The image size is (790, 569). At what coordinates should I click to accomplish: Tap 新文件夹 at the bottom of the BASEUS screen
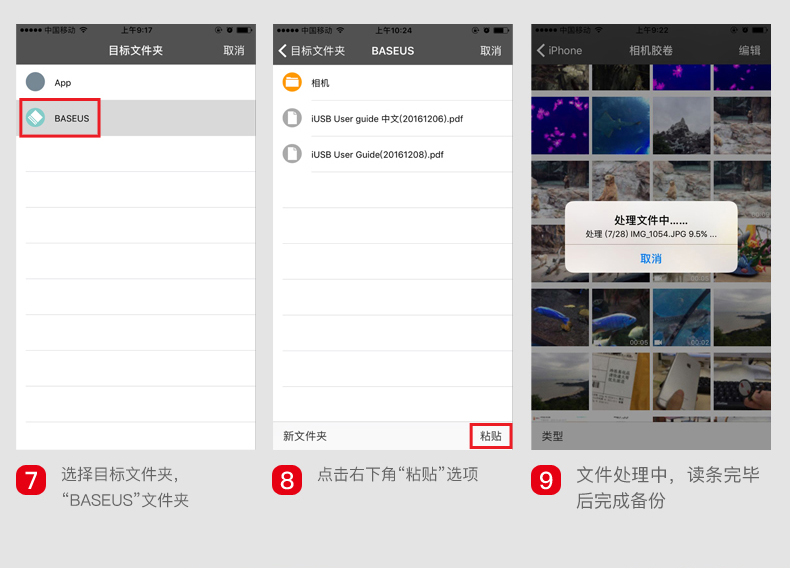tap(305, 436)
